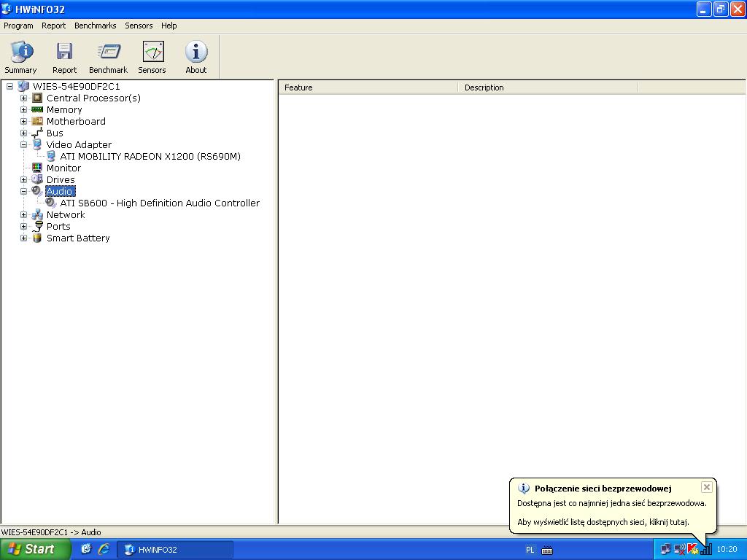Open the Program menu

pyautogui.click(x=18, y=26)
